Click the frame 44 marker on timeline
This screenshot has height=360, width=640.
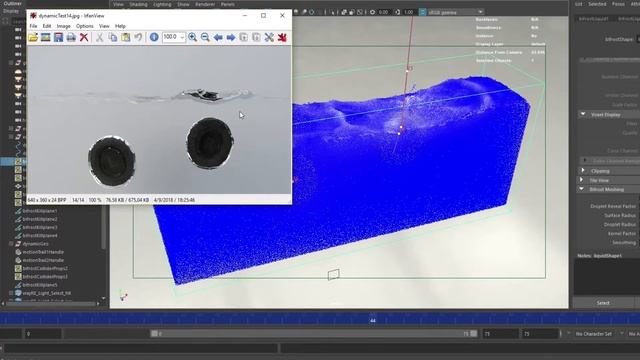click(x=373, y=319)
